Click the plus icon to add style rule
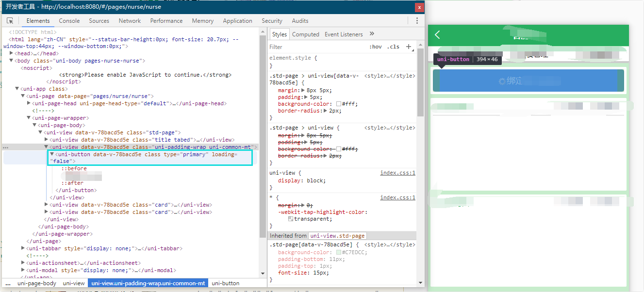 click(x=409, y=47)
